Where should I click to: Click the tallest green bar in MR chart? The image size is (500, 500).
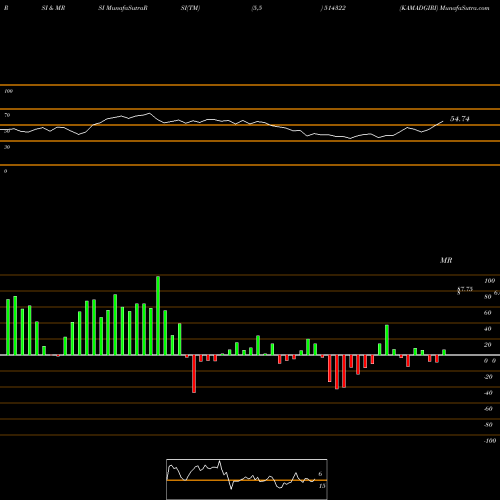pos(158,315)
